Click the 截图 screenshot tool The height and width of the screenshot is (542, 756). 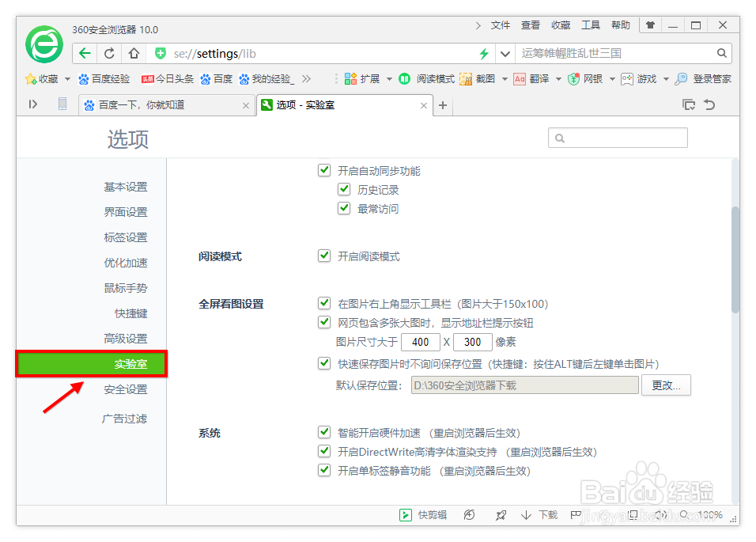pyautogui.click(x=478, y=79)
